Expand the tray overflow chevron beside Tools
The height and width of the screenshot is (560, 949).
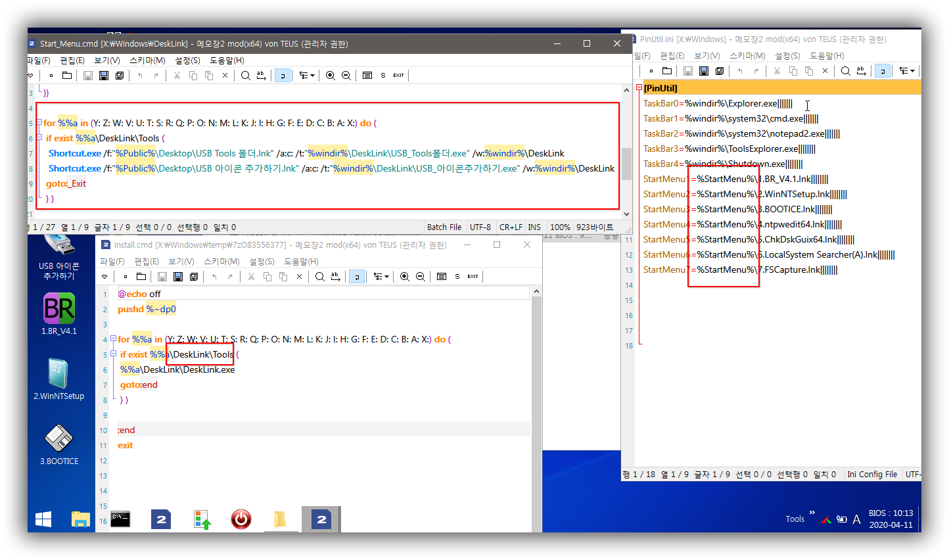(x=812, y=513)
